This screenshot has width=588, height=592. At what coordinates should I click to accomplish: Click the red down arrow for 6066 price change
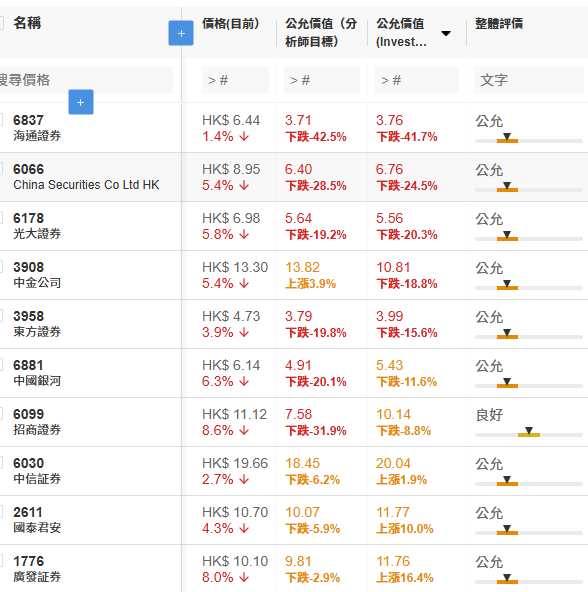(x=244, y=185)
